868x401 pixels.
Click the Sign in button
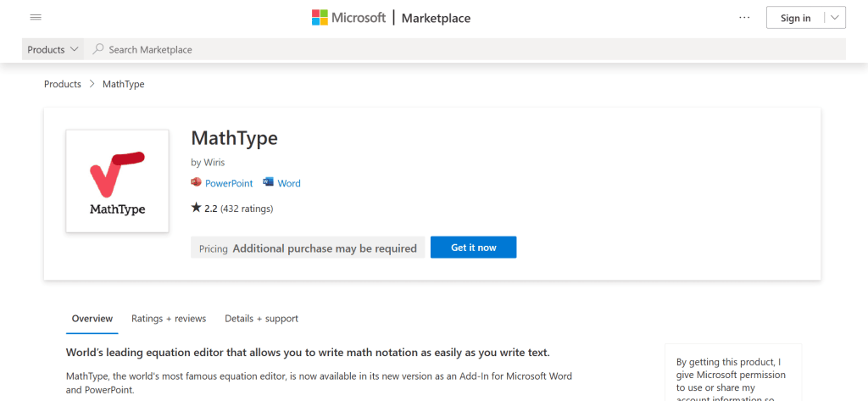tap(795, 18)
